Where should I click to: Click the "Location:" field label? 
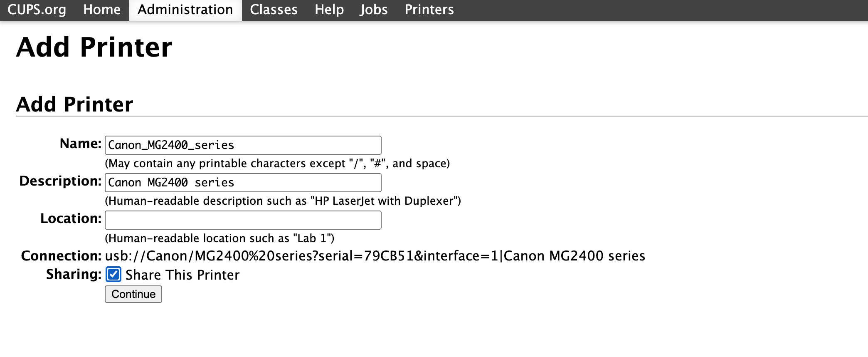tap(71, 218)
